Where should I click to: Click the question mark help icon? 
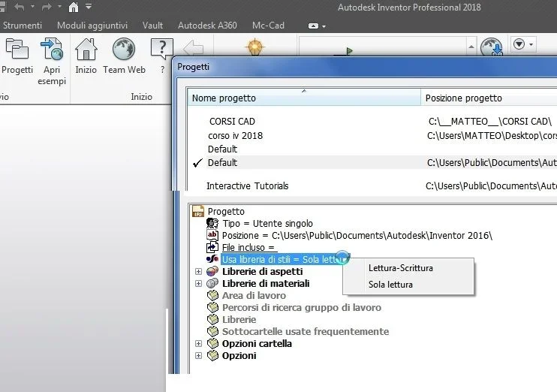coord(162,48)
